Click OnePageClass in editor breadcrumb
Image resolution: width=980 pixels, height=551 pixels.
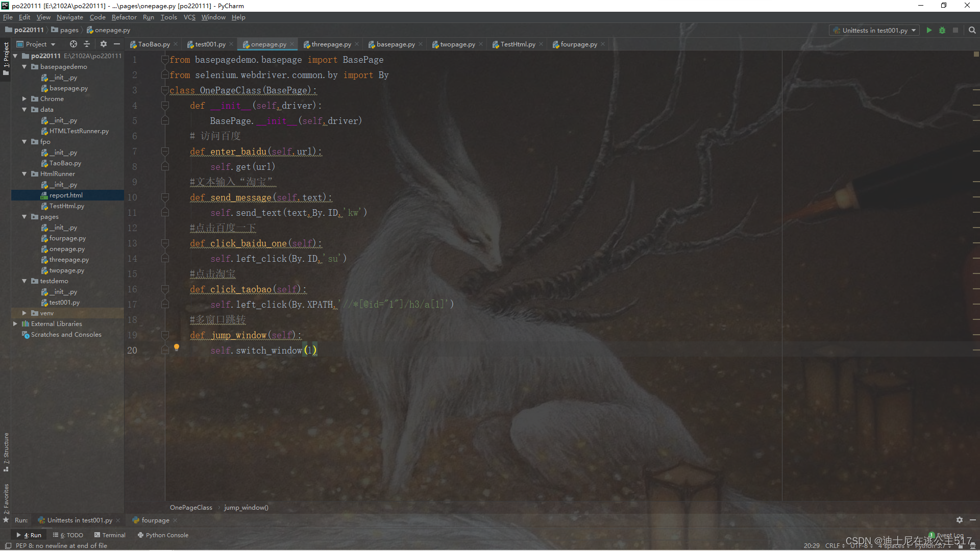click(191, 508)
